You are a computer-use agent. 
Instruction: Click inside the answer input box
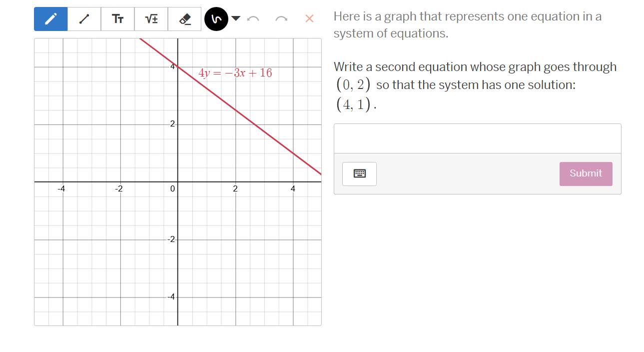click(477, 138)
